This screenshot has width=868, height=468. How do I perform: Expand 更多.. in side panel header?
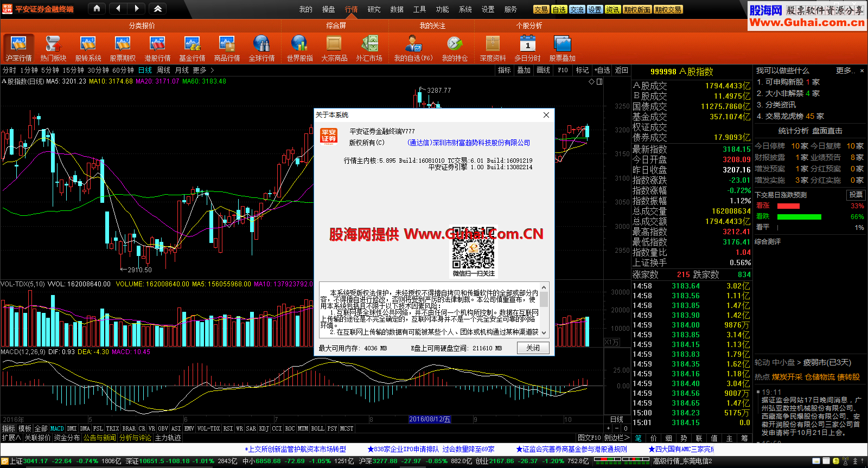[845, 70]
